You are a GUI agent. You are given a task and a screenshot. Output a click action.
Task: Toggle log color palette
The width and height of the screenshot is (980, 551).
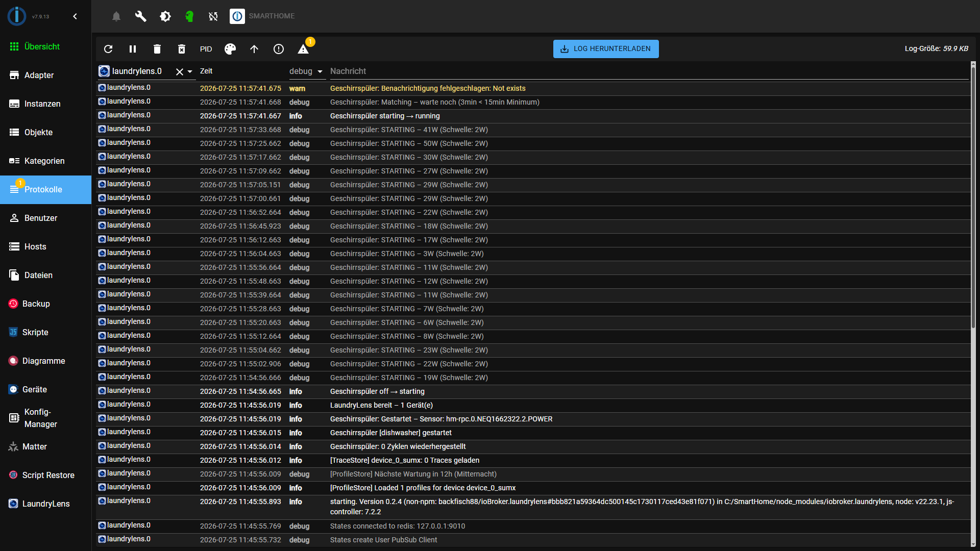click(x=230, y=49)
